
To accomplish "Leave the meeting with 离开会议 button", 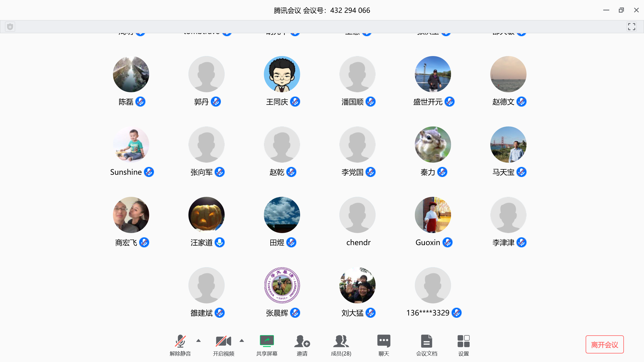I will coord(605,344).
